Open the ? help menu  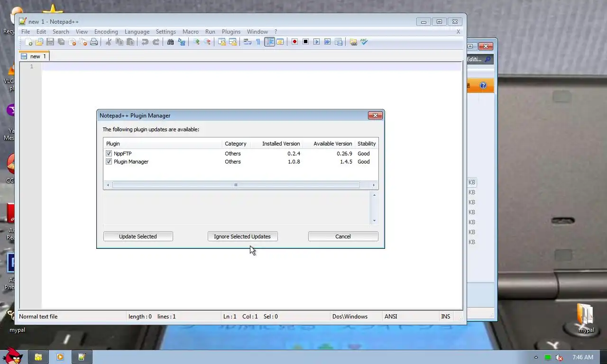pyautogui.click(x=276, y=32)
